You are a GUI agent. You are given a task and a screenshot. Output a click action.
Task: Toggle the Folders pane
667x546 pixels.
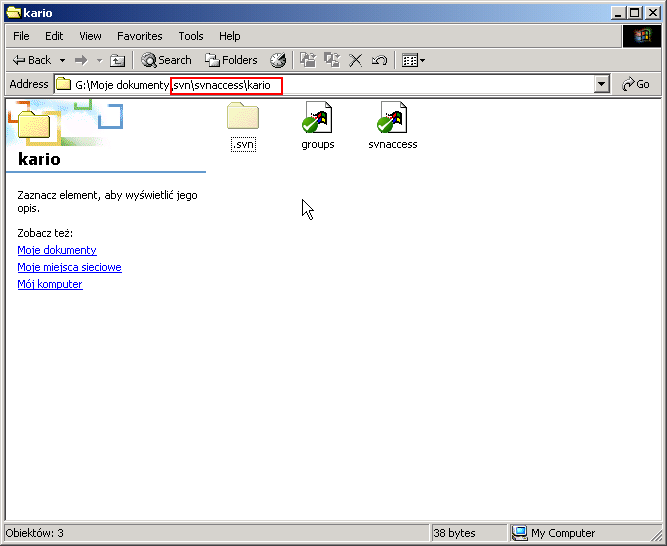(231, 60)
